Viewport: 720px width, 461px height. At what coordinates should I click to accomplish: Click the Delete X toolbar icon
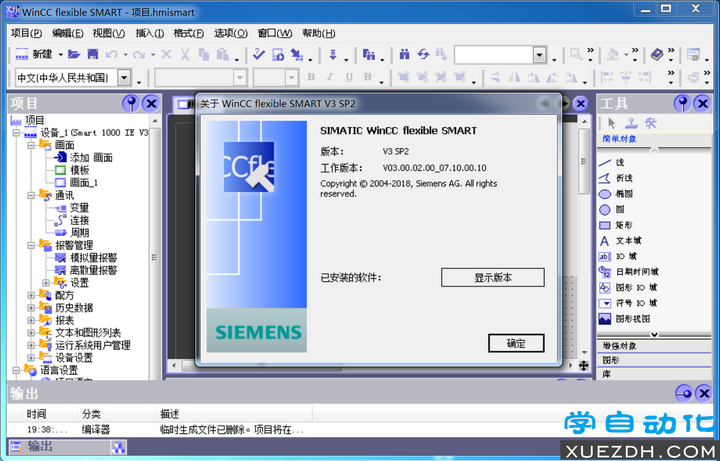[x=166, y=54]
